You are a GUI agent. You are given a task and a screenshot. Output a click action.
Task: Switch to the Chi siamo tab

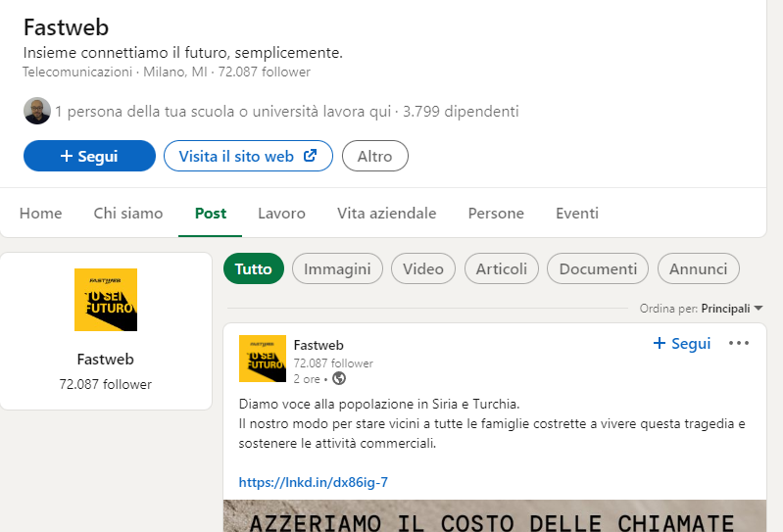tap(128, 214)
